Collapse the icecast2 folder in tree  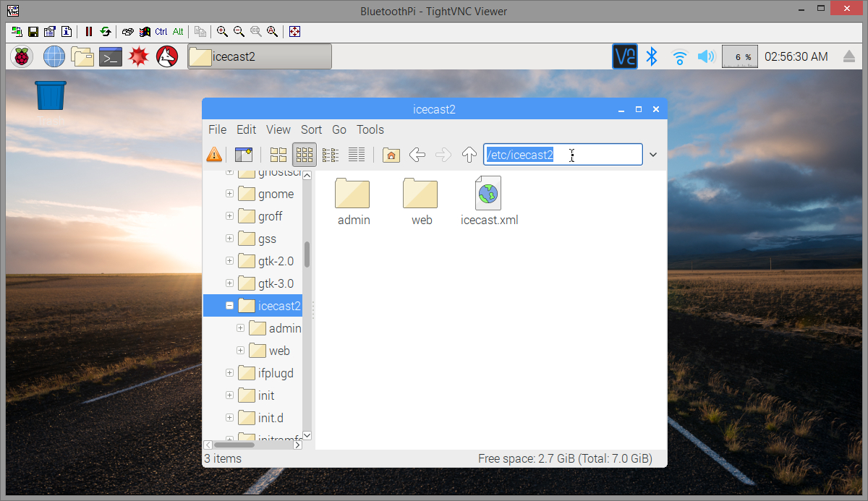(229, 306)
